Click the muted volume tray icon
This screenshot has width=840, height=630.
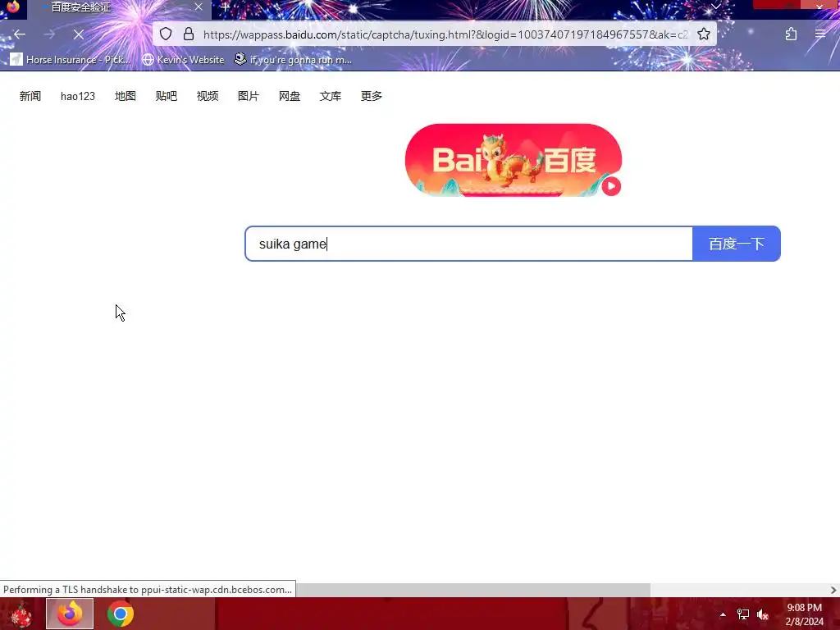(x=763, y=614)
